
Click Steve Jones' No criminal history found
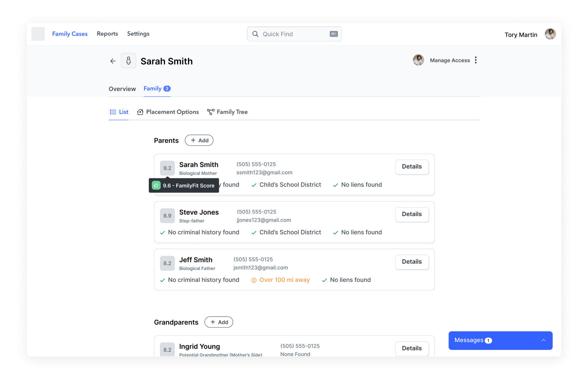[x=203, y=232]
